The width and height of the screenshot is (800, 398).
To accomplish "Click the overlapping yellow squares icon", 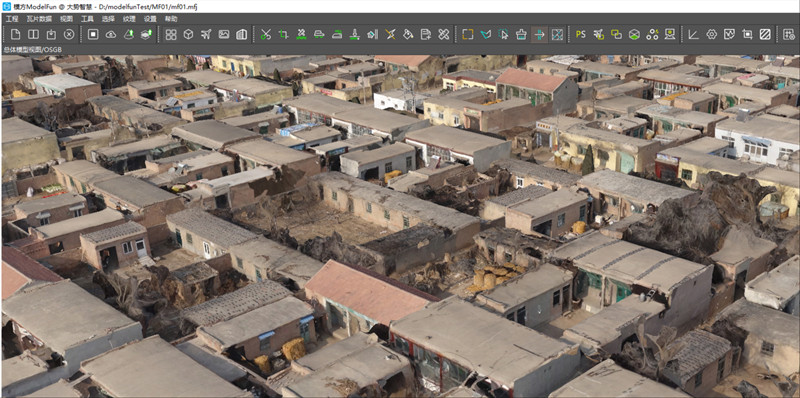I will click(x=616, y=34).
